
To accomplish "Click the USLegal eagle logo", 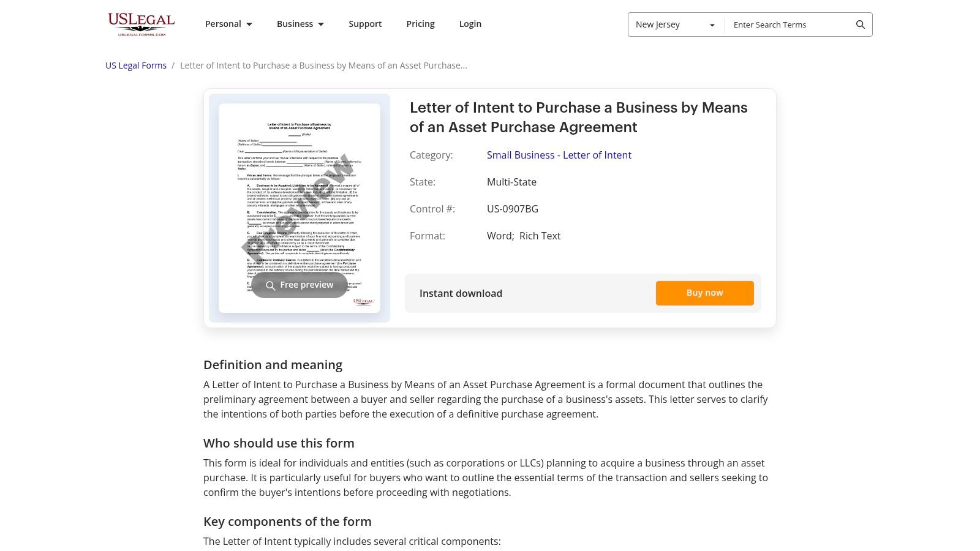I will (x=140, y=23).
